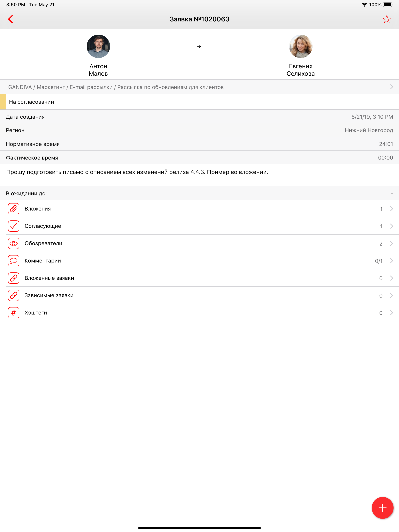Expand Зависимые заявки chevron
The width and height of the screenshot is (399, 532).
point(391,295)
